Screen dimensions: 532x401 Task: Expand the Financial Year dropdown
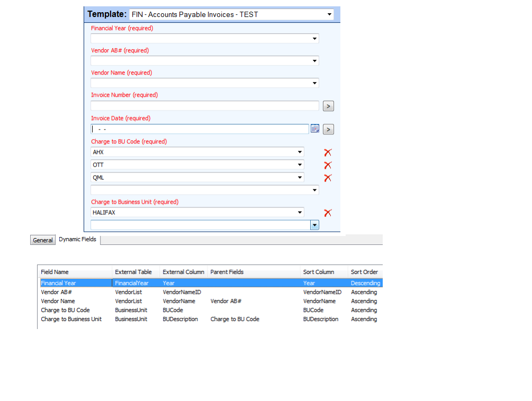tap(314, 39)
